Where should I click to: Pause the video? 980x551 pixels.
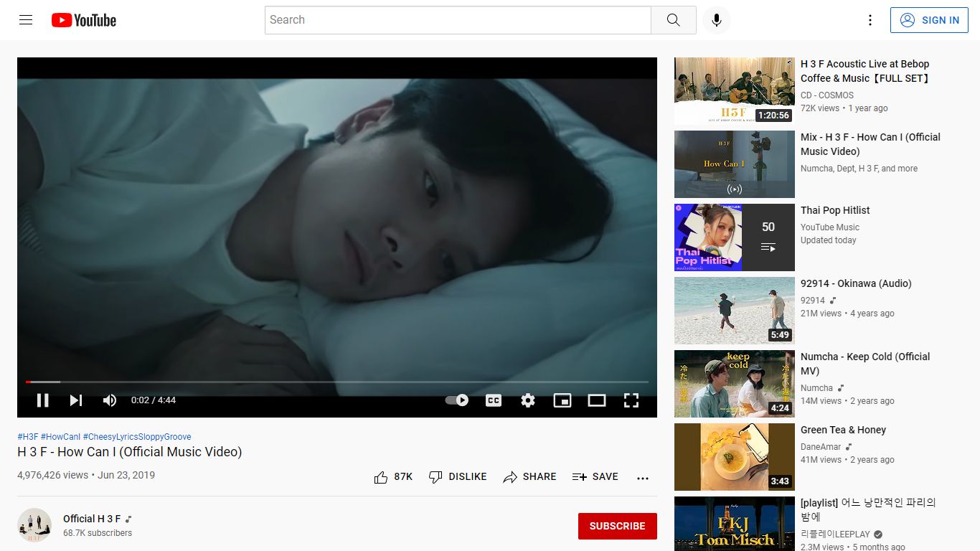43,400
